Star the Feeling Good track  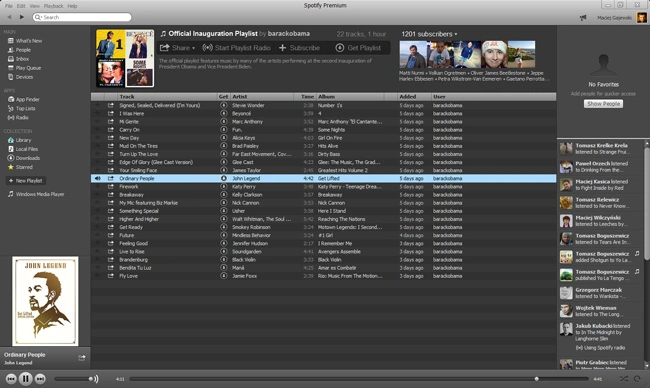coord(97,243)
